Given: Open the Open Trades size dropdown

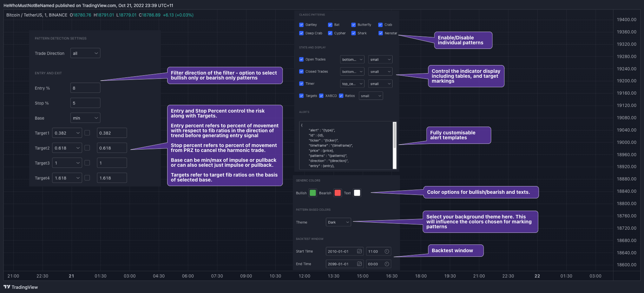Looking at the screenshot, I should (380, 59).
